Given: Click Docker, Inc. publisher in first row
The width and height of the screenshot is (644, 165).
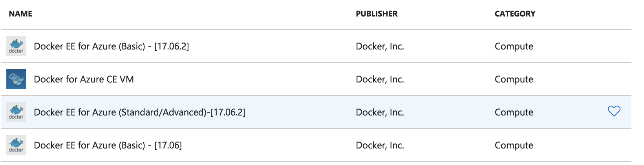Looking at the screenshot, I should [x=380, y=46].
